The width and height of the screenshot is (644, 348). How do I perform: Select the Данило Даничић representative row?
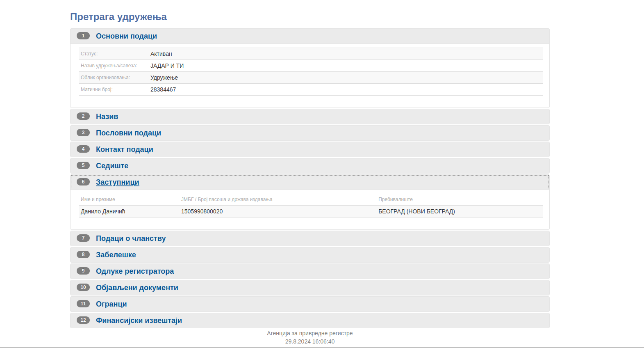pyautogui.click(x=103, y=211)
